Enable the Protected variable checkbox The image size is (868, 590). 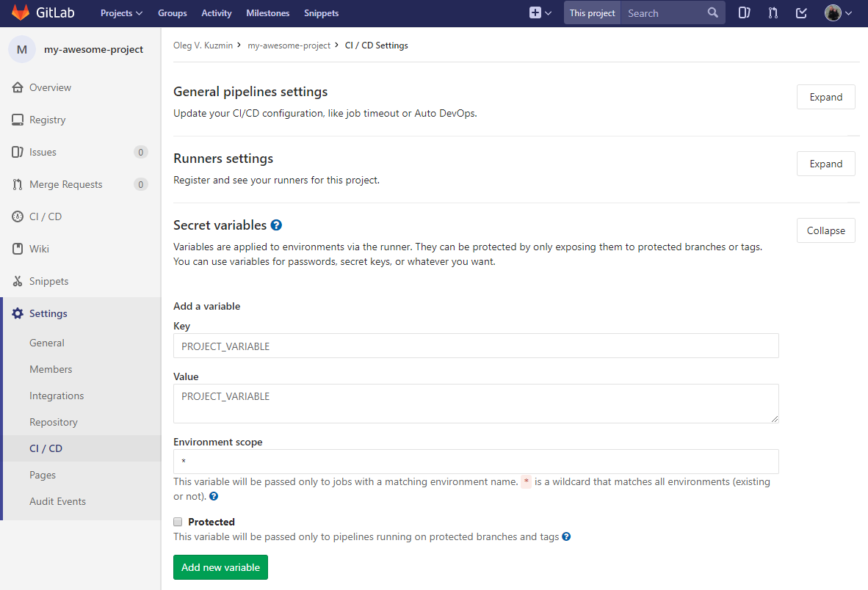(178, 521)
